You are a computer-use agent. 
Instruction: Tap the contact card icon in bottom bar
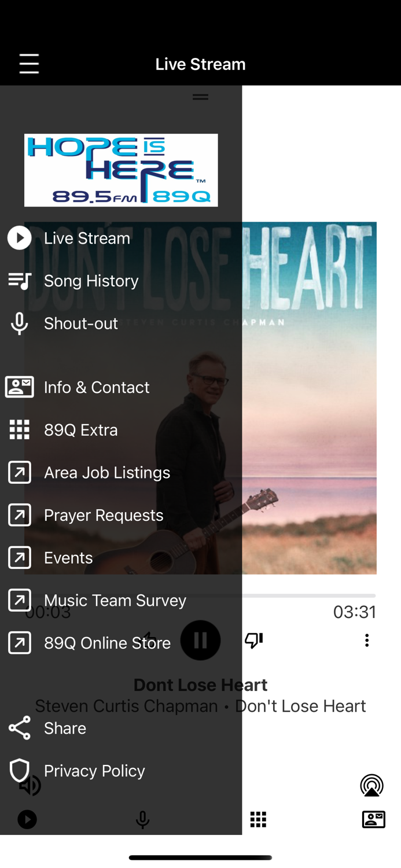[x=373, y=819]
